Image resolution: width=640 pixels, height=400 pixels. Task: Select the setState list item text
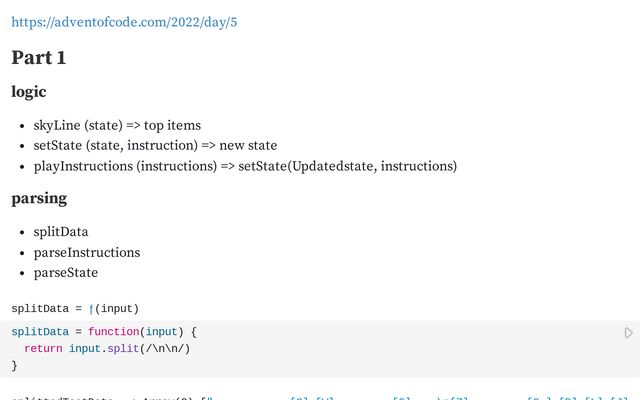155,145
